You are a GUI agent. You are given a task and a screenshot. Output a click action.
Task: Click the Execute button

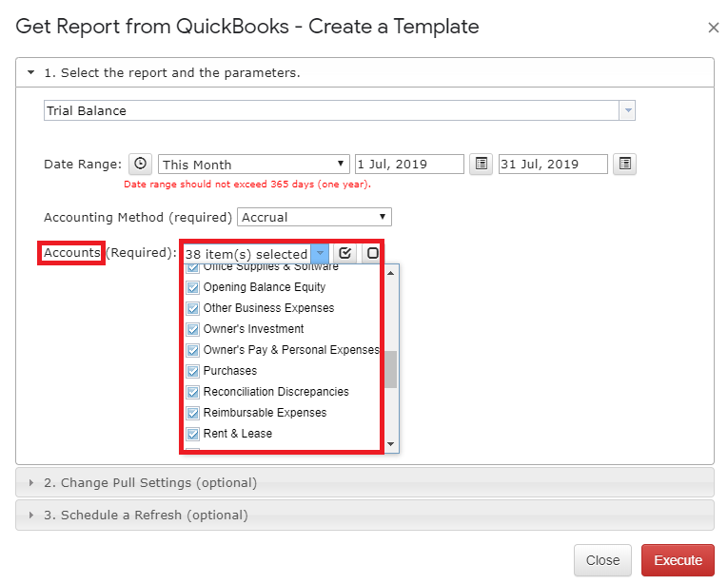[x=678, y=560]
